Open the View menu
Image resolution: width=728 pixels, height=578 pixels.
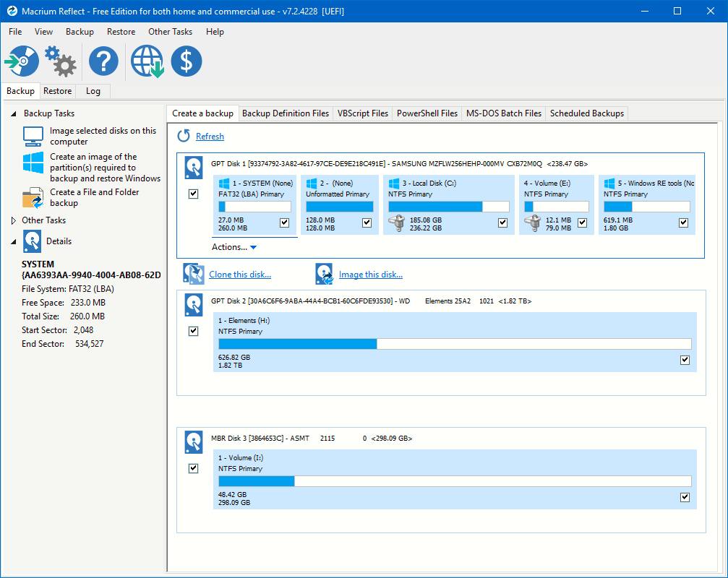point(43,32)
